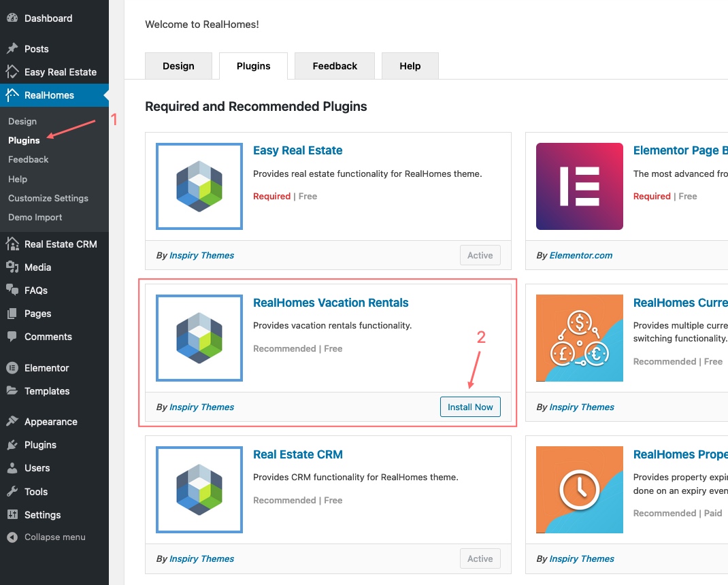Click the Templates folder icon
This screenshot has width=728, height=585.
pos(12,391)
